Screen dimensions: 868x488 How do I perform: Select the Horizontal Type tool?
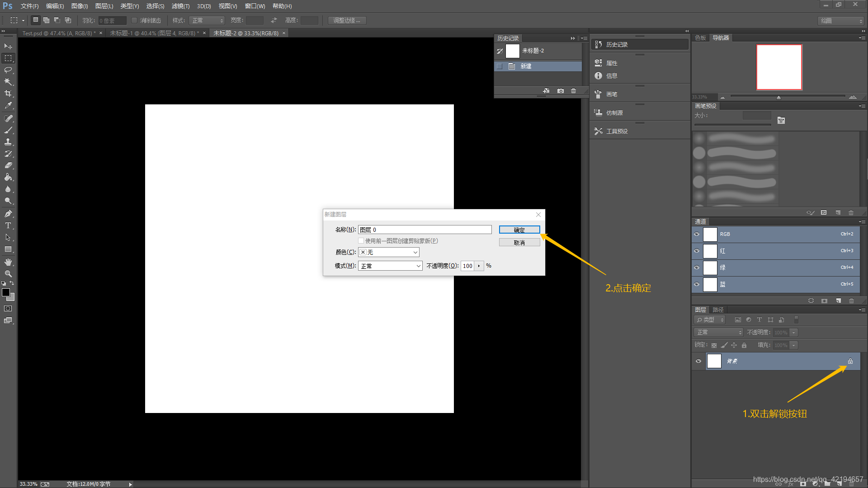click(x=8, y=225)
